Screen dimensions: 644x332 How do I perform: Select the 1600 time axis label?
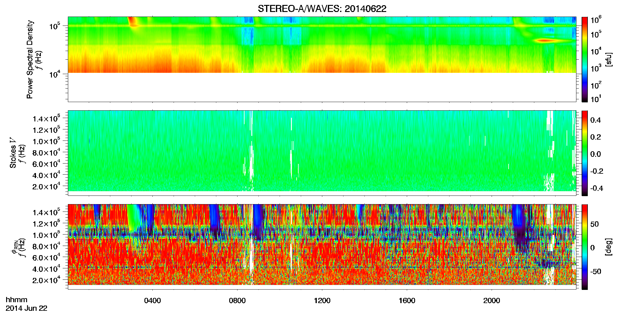click(407, 301)
